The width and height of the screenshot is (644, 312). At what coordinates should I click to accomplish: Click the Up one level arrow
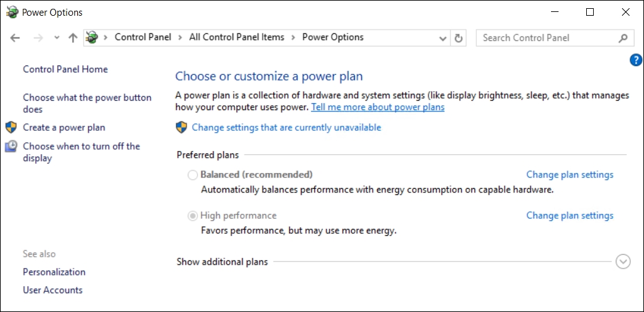pos(73,38)
